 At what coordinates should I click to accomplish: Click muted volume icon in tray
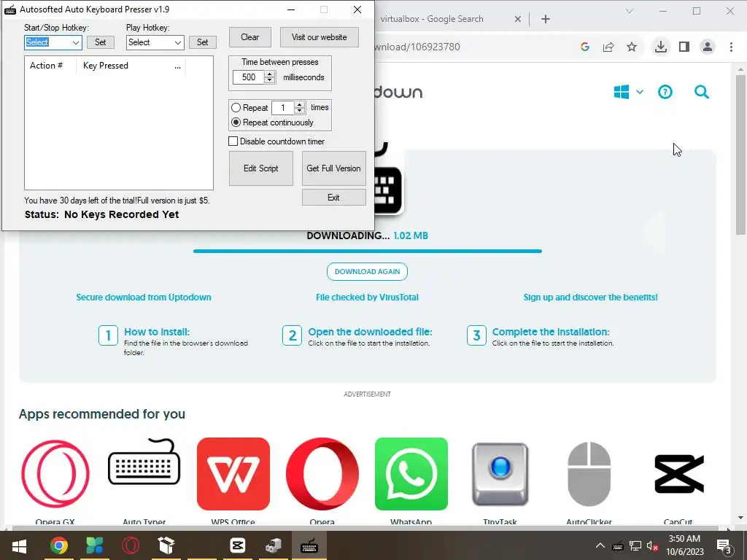(652, 545)
